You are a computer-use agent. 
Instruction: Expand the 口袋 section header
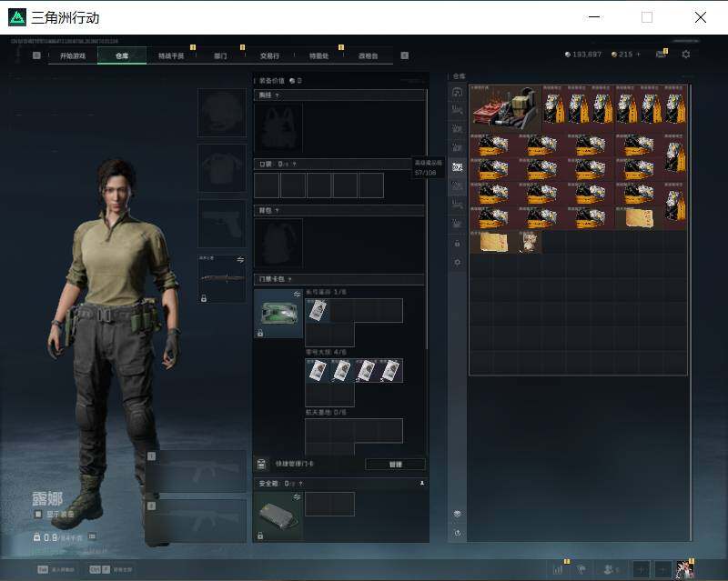coord(339,164)
